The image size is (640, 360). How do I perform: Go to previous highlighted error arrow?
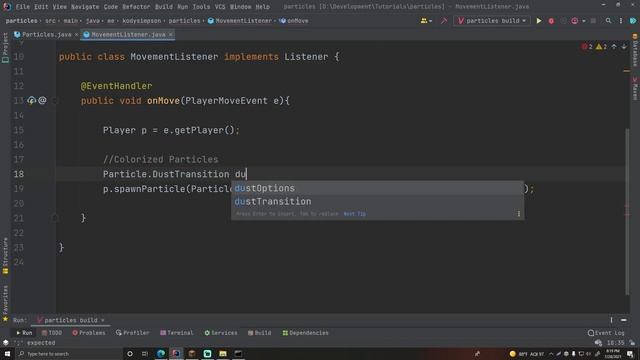click(x=614, y=47)
